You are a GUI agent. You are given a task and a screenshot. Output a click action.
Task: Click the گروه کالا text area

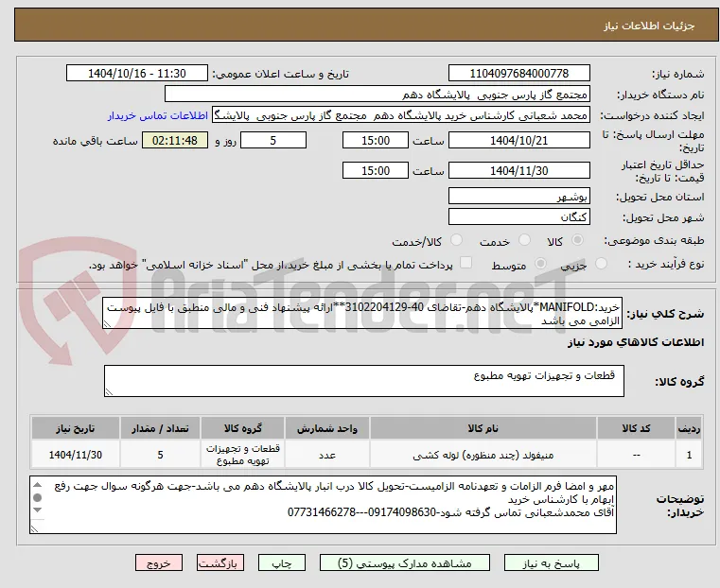(x=363, y=381)
